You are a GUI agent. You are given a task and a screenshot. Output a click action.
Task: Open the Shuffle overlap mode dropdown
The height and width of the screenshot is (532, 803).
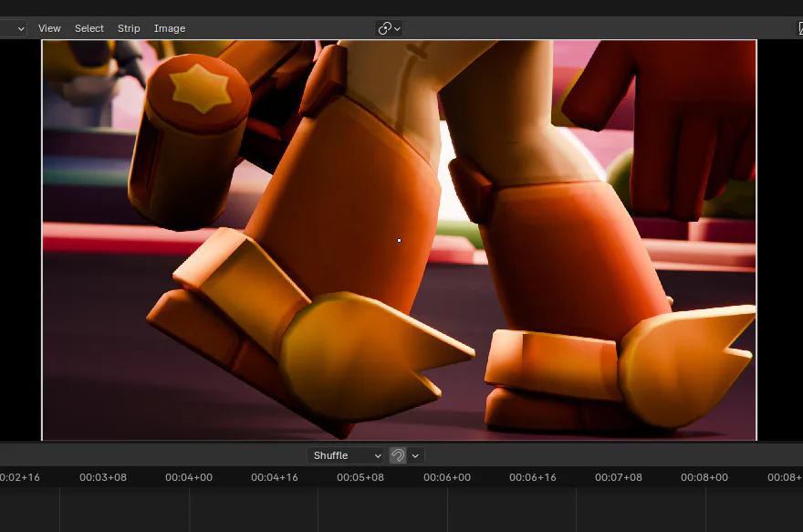[x=346, y=455]
